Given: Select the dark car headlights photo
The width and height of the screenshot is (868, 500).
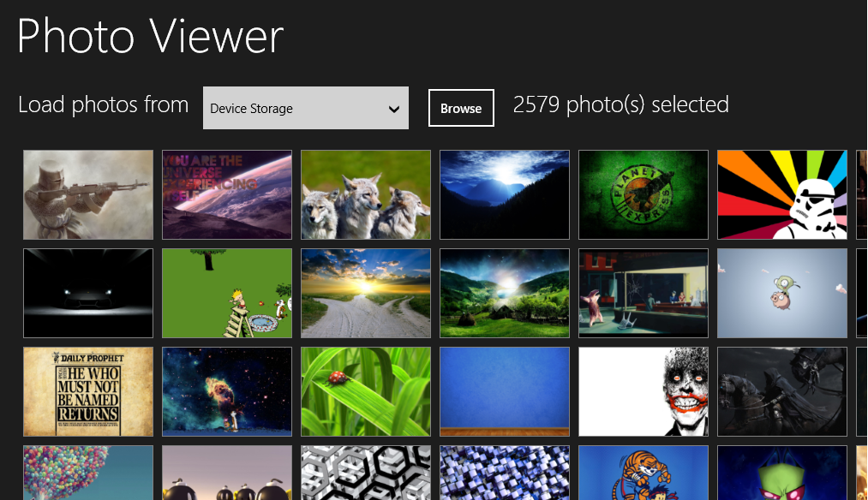Looking at the screenshot, I should (88, 293).
